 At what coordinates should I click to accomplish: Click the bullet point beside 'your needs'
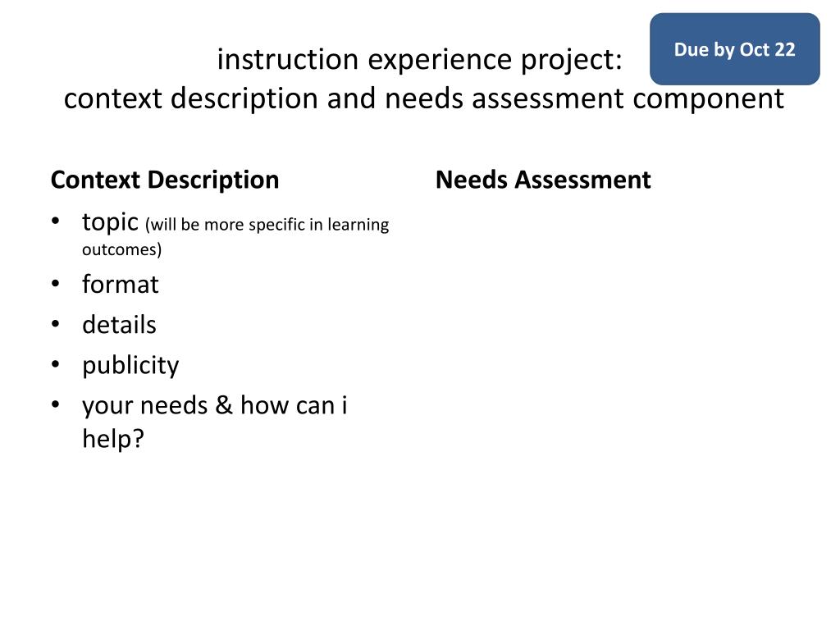click(56, 404)
